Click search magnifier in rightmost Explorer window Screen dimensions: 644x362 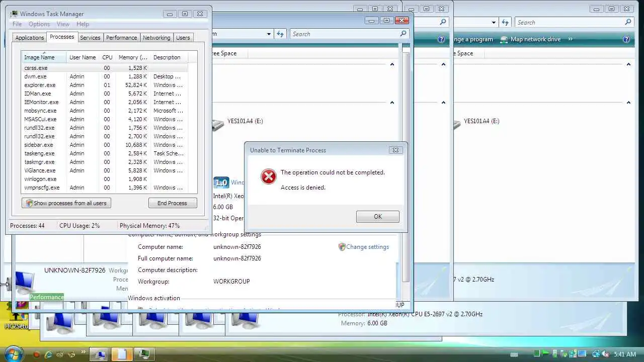pyautogui.click(x=628, y=22)
